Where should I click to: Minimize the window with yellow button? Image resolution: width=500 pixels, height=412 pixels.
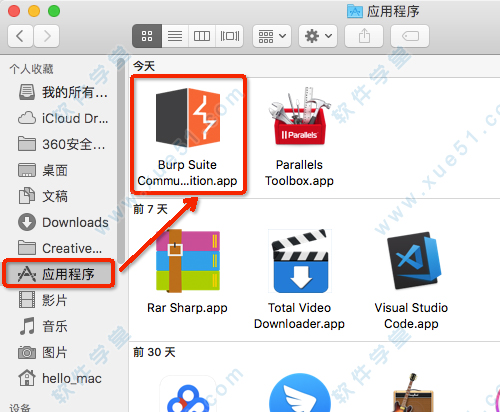click(34, 11)
